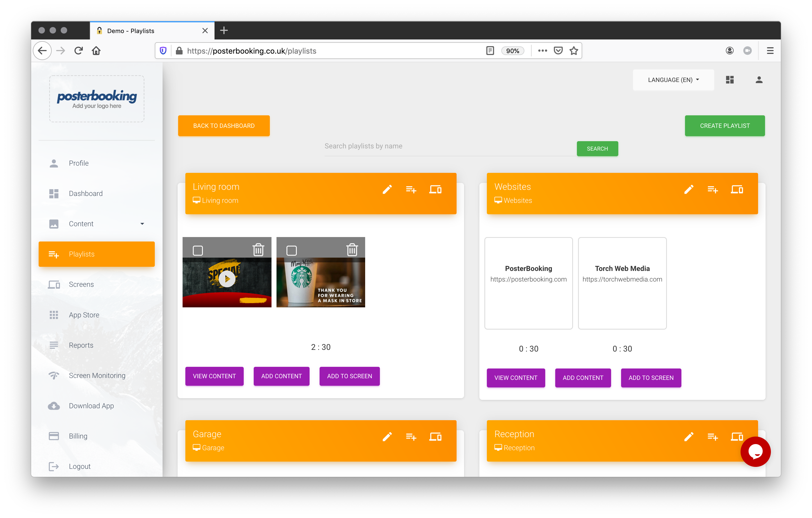Click the tracking protection shield icon
The width and height of the screenshot is (812, 518).
pyautogui.click(x=163, y=51)
